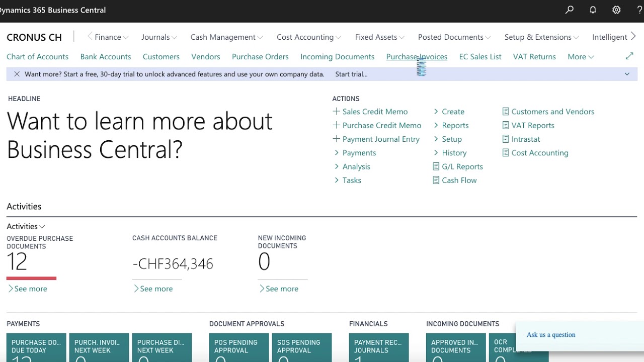Image resolution: width=644 pixels, height=362 pixels.
Task: Open the Cash Flow report
Action: pos(455,180)
